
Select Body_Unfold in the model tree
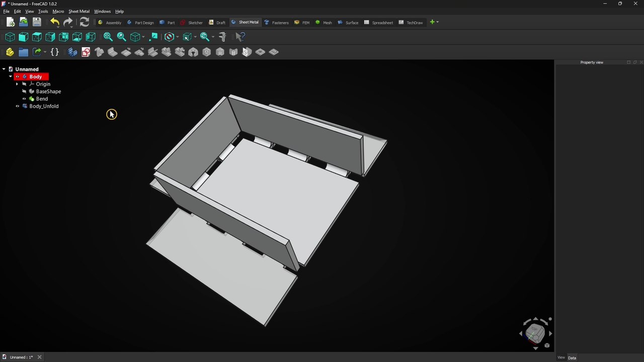pyautogui.click(x=44, y=106)
